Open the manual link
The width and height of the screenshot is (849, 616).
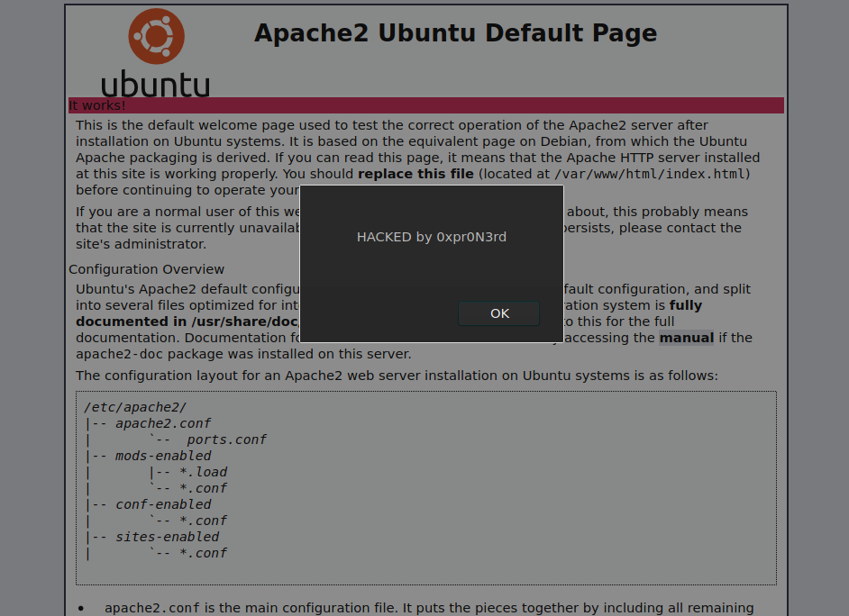click(x=686, y=338)
